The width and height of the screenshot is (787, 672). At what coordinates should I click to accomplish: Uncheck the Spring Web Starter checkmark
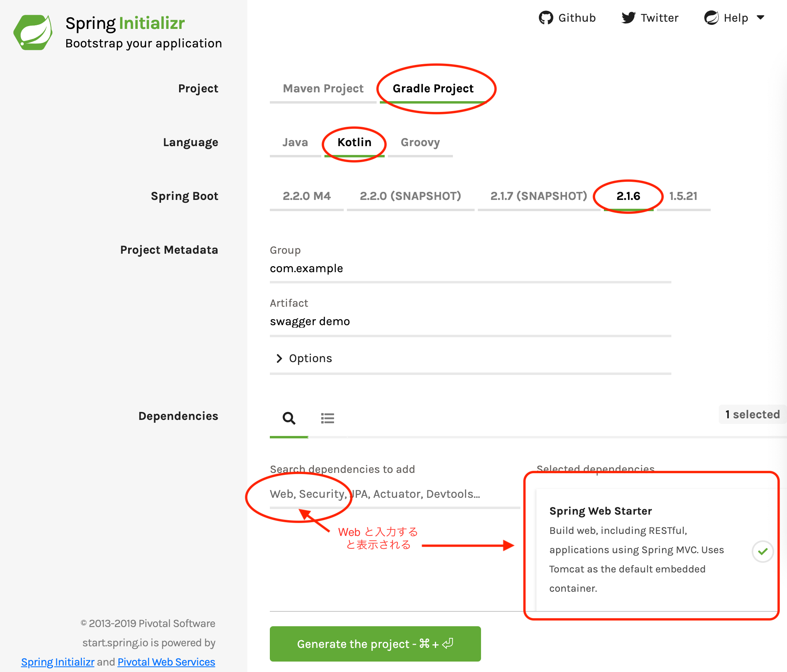pos(763,551)
